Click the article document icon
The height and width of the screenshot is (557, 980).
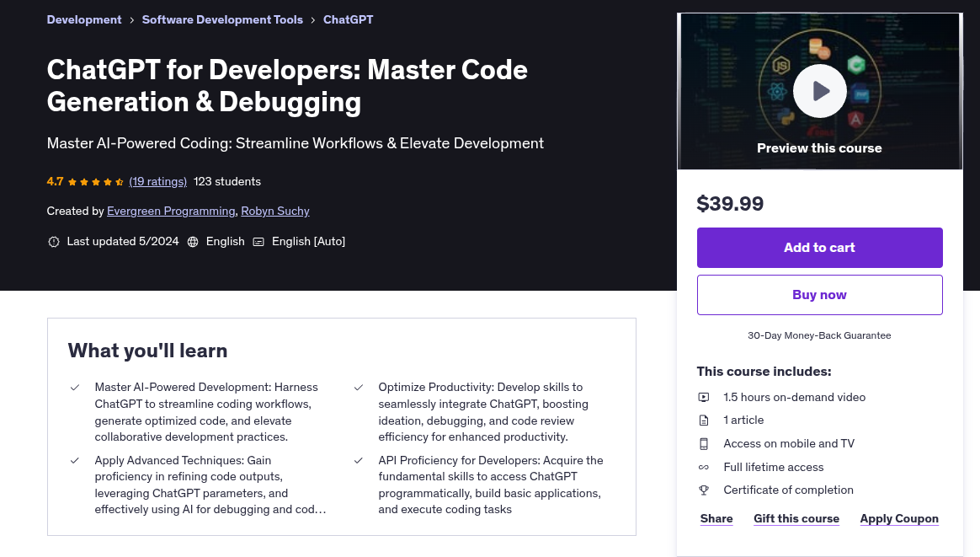704,420
